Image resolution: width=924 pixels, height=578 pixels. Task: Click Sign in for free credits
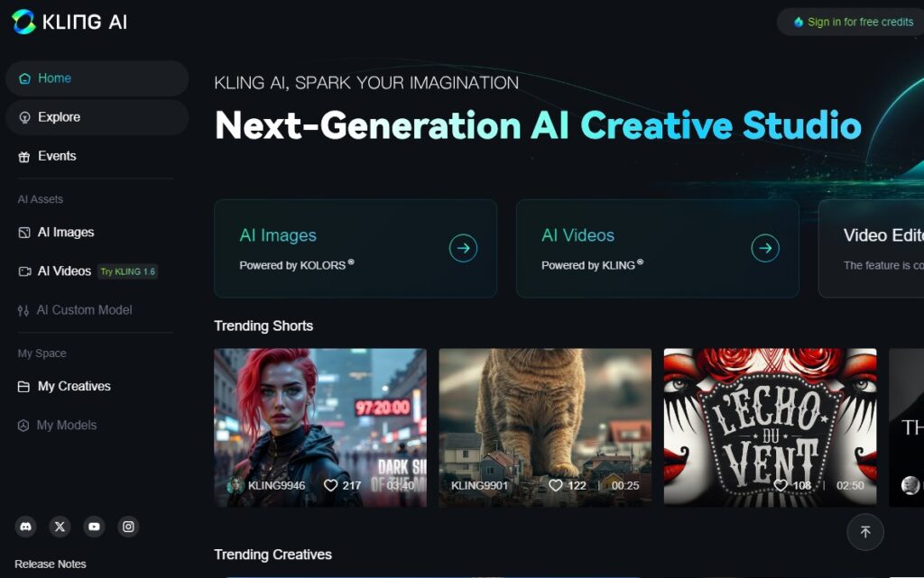(853, 22)
